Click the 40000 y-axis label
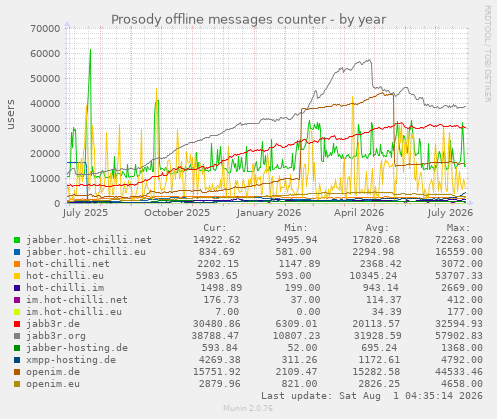Viewport: 497px width, 419px height. pos(45,104)
